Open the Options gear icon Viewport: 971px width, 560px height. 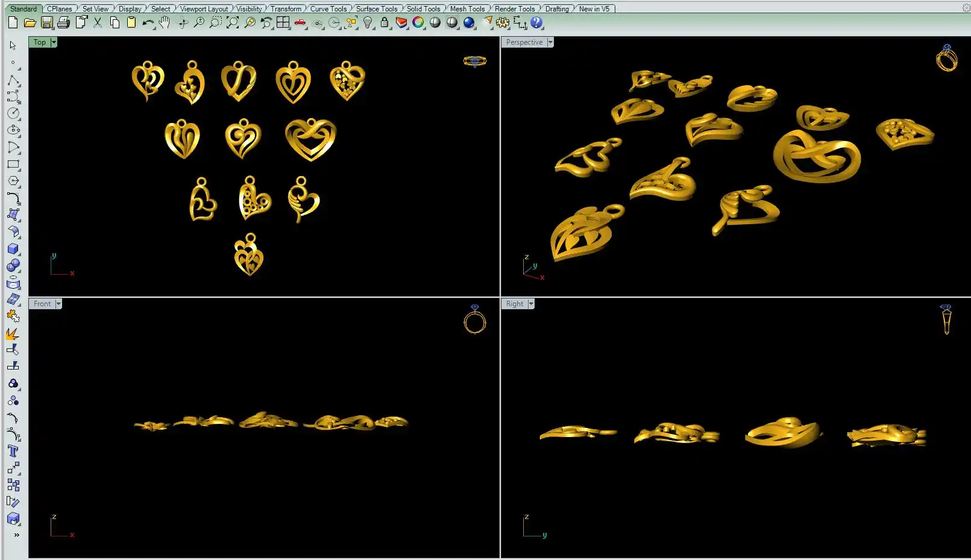click(503, 23)
